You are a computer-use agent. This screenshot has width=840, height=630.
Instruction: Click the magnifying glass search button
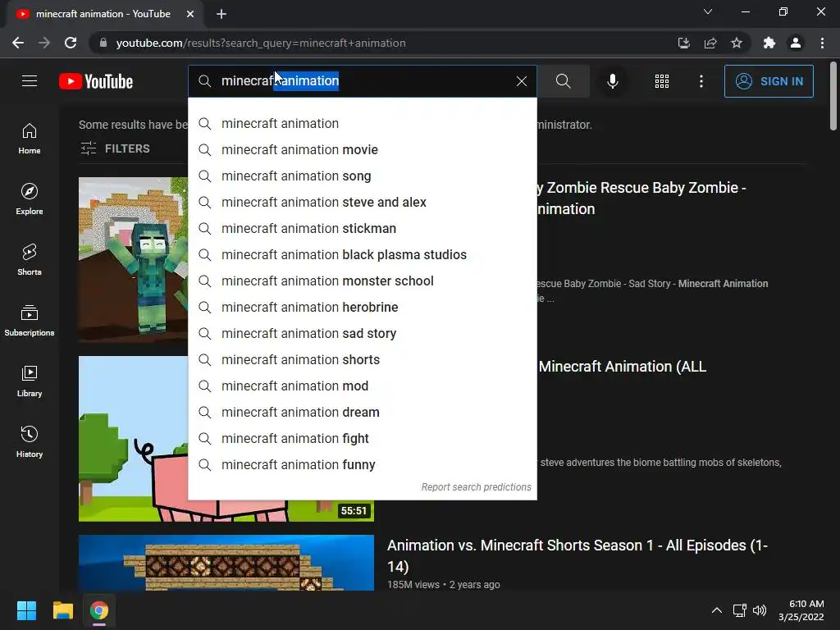coord(563,81)
